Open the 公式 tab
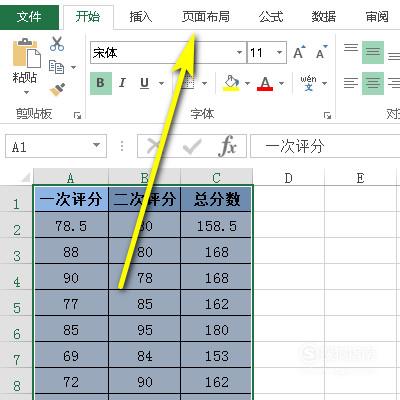The width and height of the screenshot is (400, 400). (x=271, y=16)
